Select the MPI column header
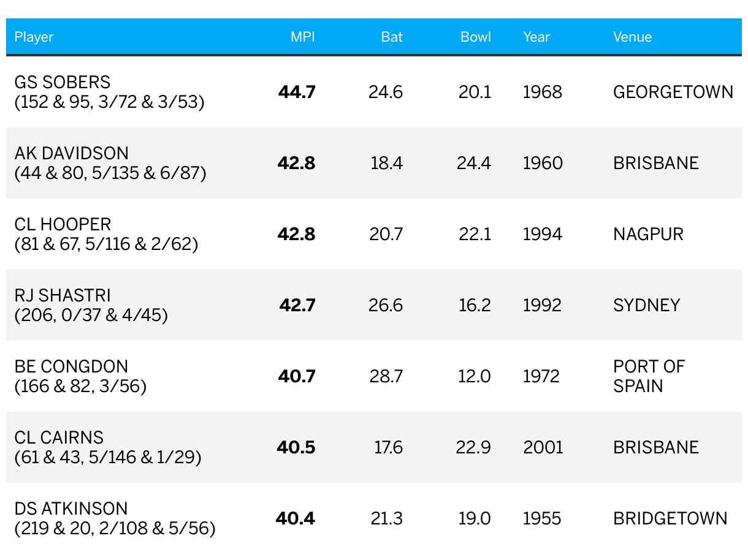 [x=303, y=37]
